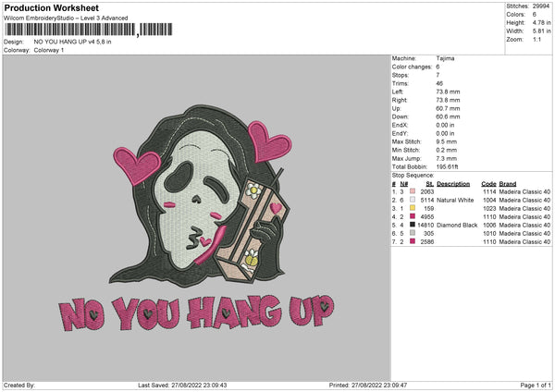Viewport: 555px width, 392px height.
Task: Click the Code column header
Action: point(488,182)
